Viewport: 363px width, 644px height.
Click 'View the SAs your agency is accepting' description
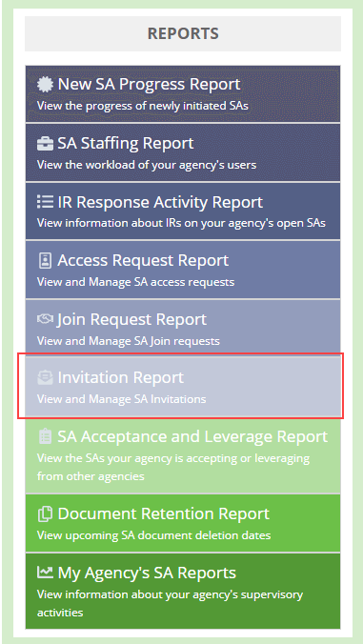tap(173, 467)
